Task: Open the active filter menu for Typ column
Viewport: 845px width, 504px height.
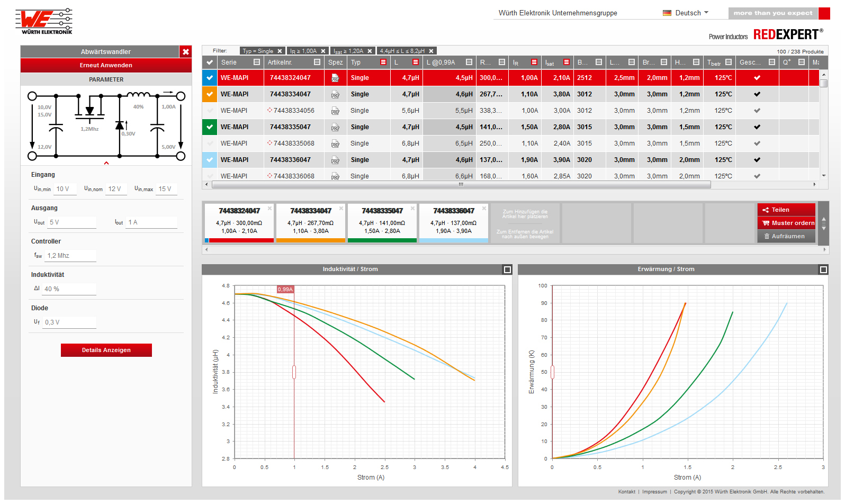Action: [383, 62]
